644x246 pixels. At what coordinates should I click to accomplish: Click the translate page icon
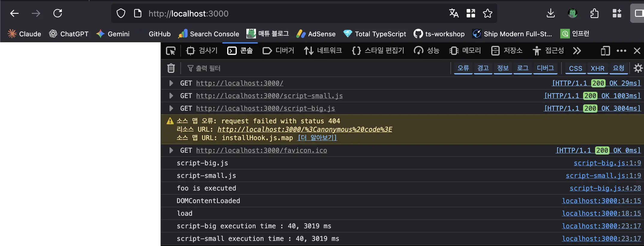(x=454, y=13)
